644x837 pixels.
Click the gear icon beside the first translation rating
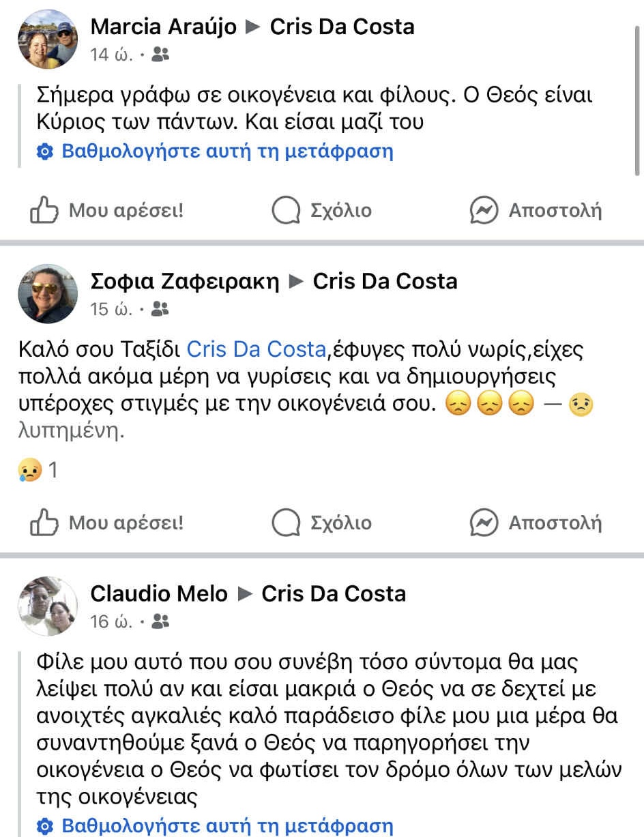click(45, 151)
